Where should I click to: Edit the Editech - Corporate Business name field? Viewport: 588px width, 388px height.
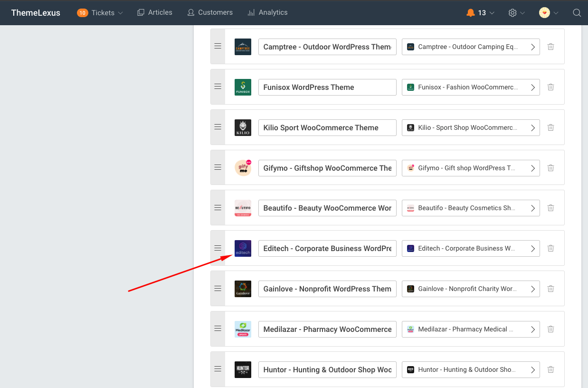[x=327, y=248]
